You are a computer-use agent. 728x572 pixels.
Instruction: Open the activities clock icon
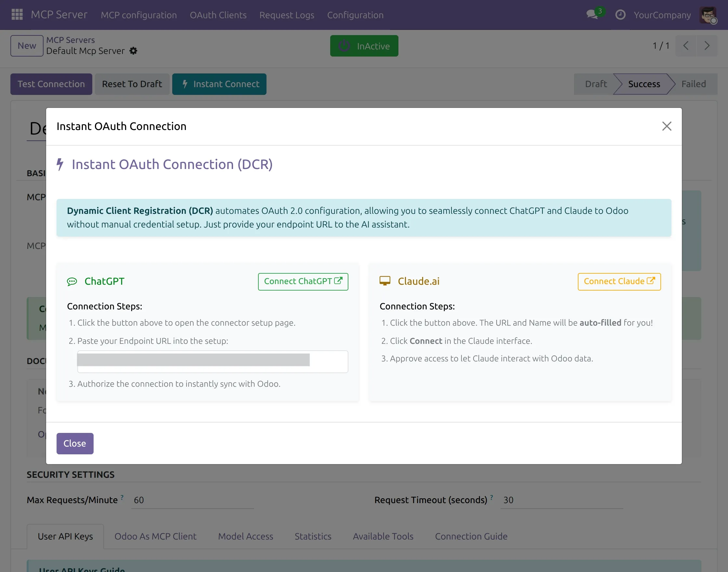(620, 15)
